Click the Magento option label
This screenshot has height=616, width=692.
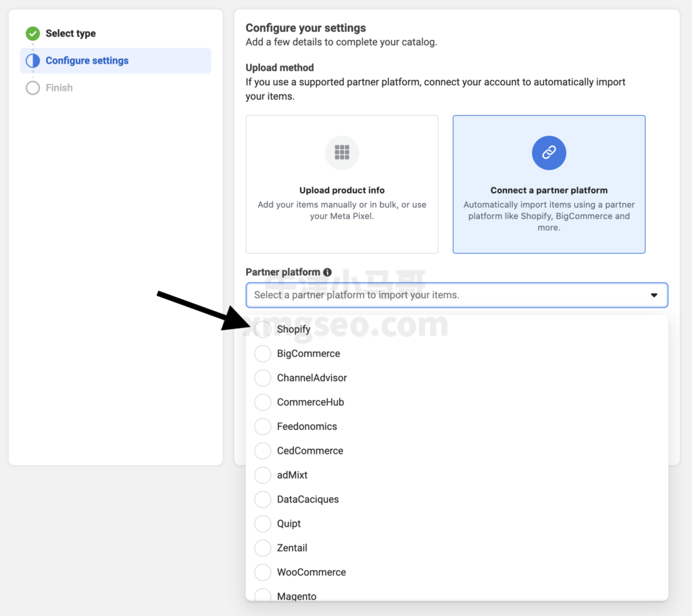point(297,596)
